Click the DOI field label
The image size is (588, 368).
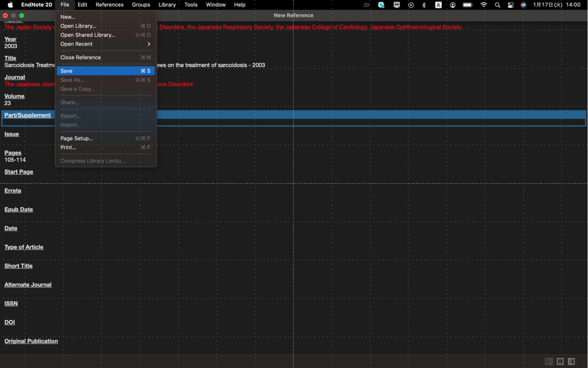click(10, 322)
